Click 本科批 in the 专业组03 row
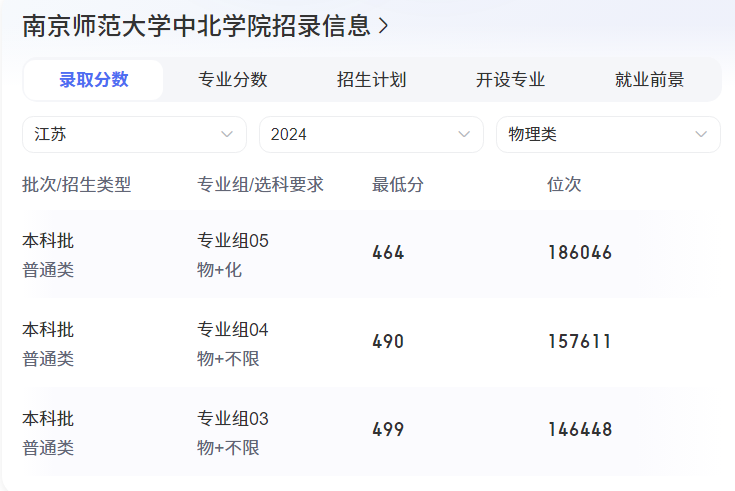 (48, 418)
